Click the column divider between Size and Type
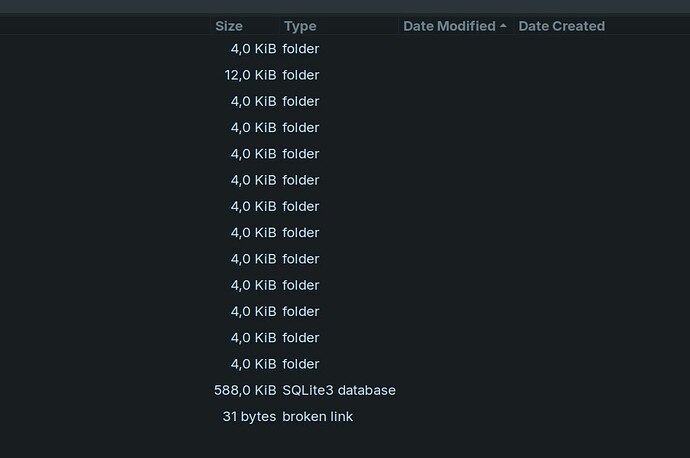The width and height of the screenshot is (690, 458). pyautogui.click(x=279, y=26)
